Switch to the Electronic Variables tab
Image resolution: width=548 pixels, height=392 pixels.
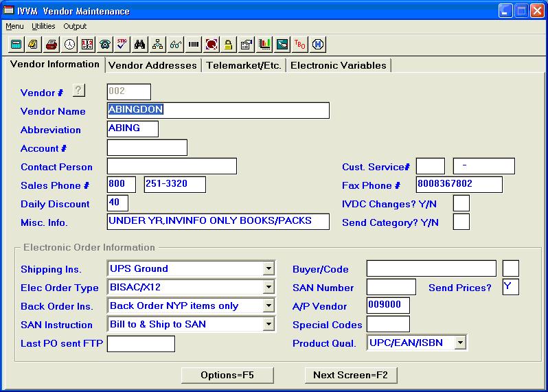pyautogui.click(x=339, y=65)
